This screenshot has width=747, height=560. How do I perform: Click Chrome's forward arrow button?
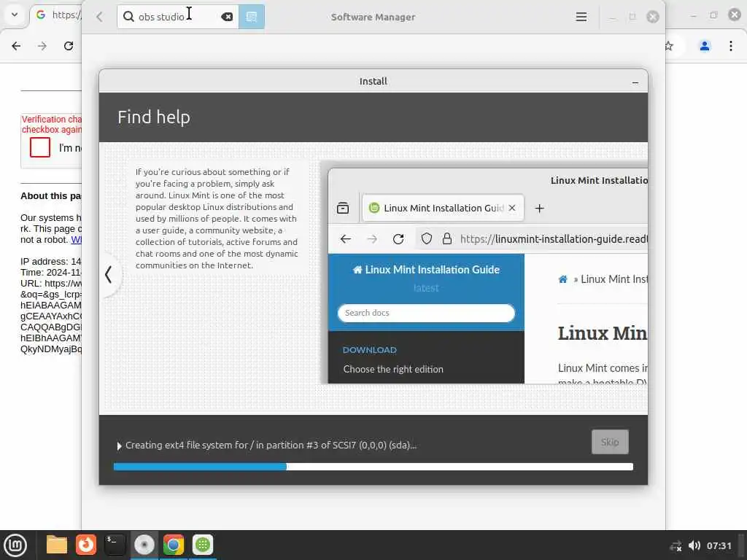coord(42,46)
